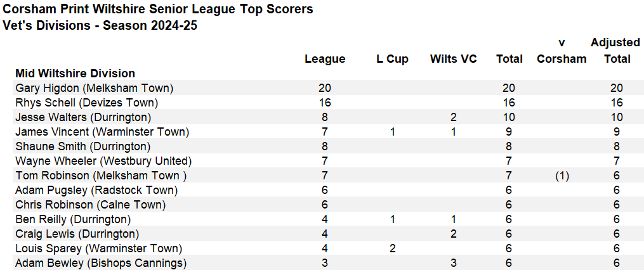The height and width of the screenshot is (270, 644).
Task: Click the L Cup column header
Action: coord(392,59)
